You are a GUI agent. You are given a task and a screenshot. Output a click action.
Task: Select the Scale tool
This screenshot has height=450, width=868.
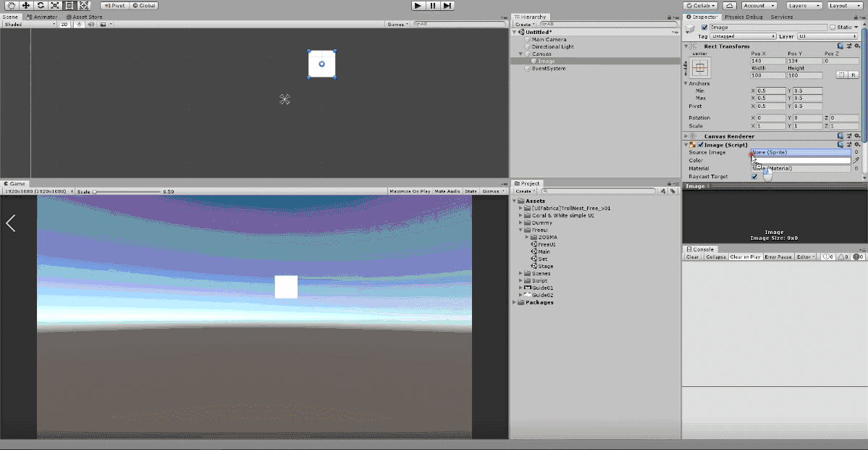55,6
